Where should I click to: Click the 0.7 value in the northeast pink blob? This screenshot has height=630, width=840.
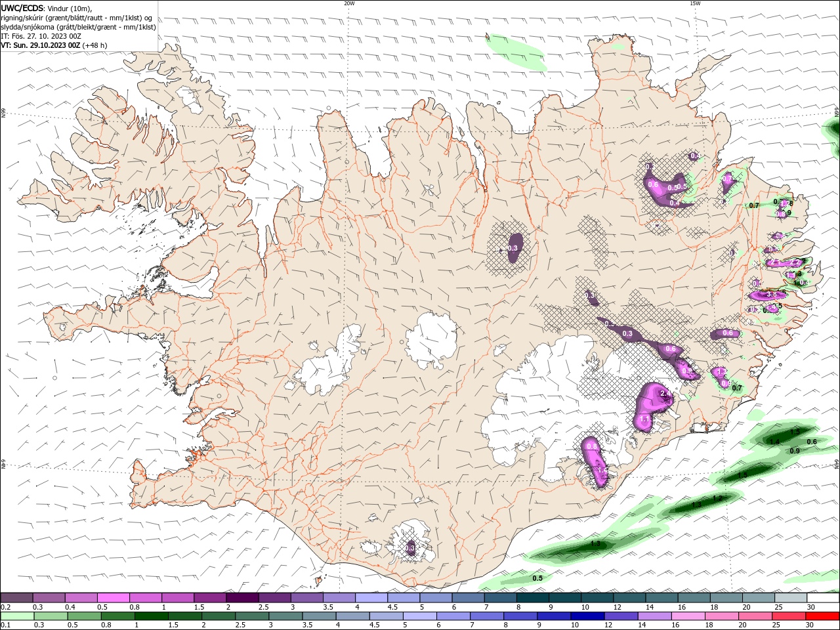coord(727,178)
